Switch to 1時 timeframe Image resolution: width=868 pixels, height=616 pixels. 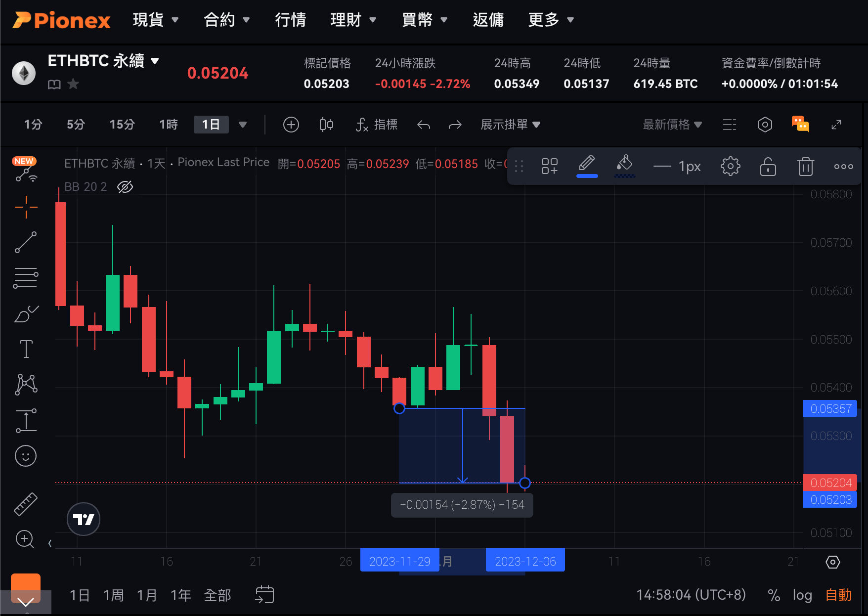point(169,125)
